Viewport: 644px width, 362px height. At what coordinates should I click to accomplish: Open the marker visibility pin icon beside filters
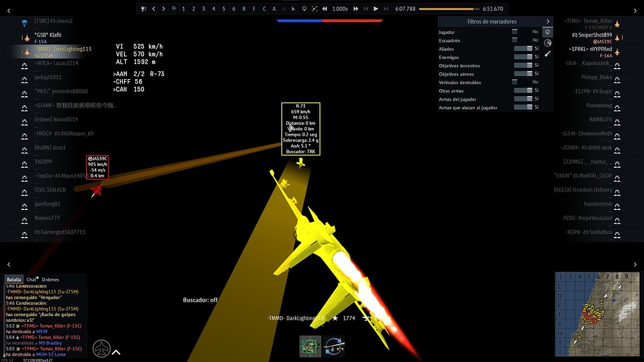pyautogui.click(x=547, y=33)
